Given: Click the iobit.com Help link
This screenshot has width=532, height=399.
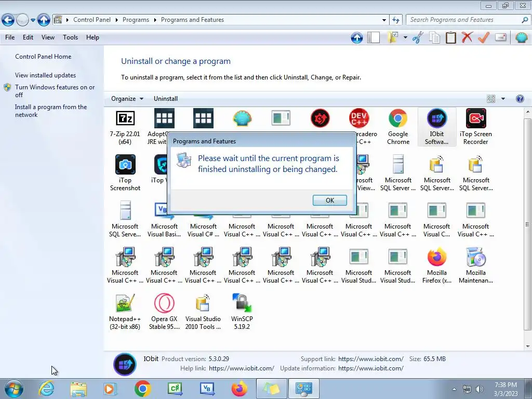Looking at the screenshot, I should pyautogui.click(x=242, y=368).
